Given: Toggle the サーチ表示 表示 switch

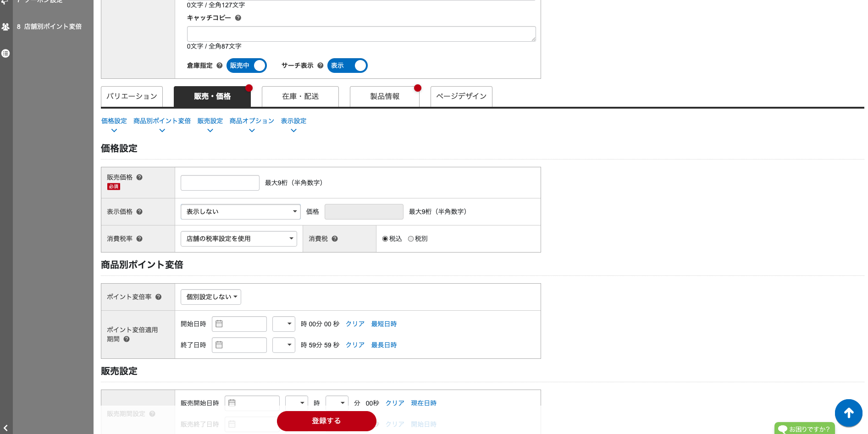Looking at the screenshot, I should click(347, 66).
